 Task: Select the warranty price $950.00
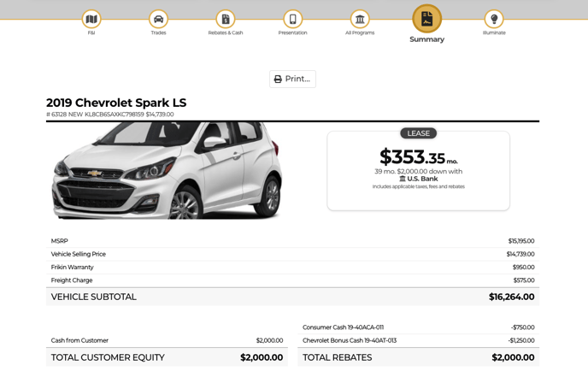pyautogui.click(x=524, y=267)
